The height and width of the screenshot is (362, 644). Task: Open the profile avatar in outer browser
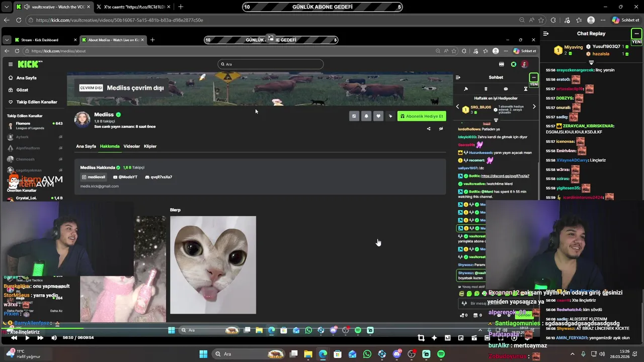pos(591,20)
